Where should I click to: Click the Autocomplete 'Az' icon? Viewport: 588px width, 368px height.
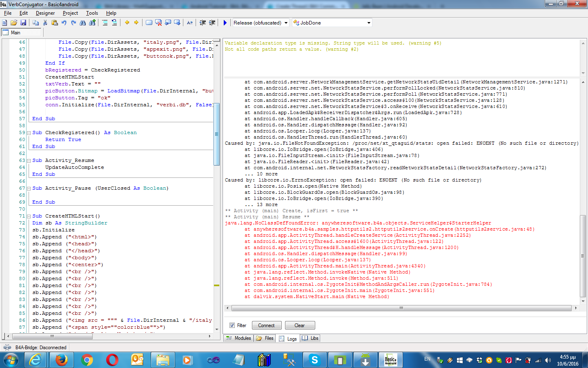click(x=190, y=23)
